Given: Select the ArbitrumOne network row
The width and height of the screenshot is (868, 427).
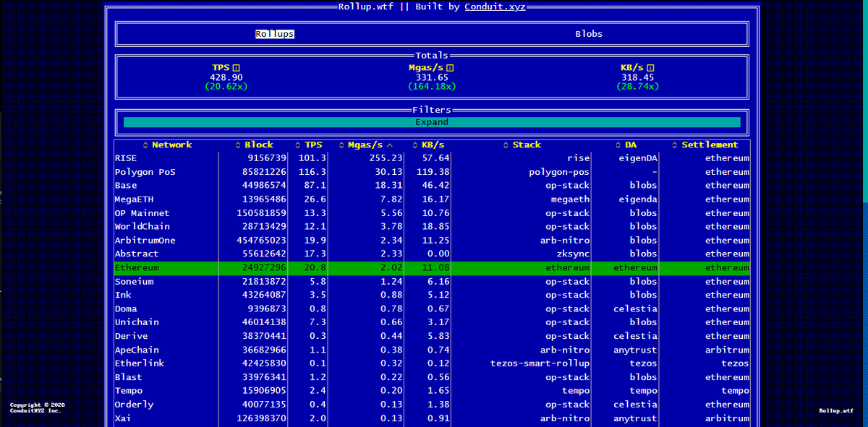Looking at the screenshot, I should click(x=432, y=241).
